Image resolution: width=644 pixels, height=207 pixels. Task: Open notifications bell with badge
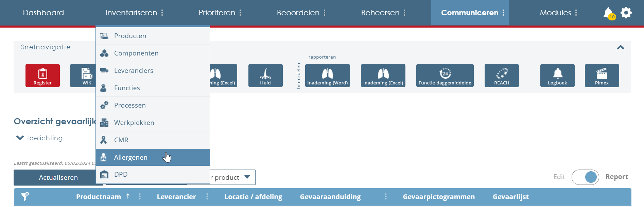(608, 13)
